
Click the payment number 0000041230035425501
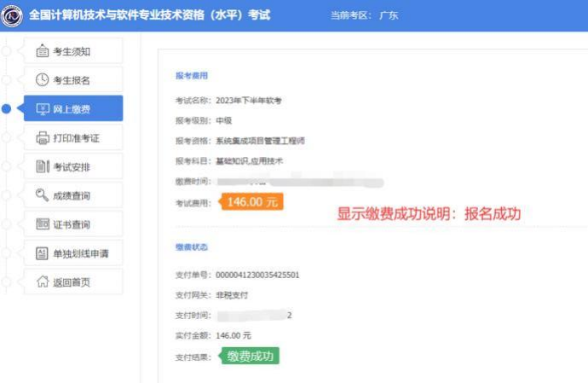(x=257, y=275)
